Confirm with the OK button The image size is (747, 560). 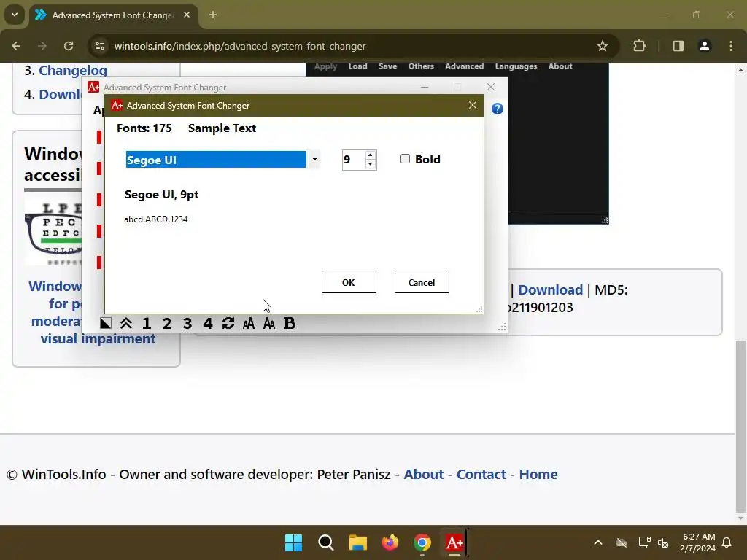[349, 283]
